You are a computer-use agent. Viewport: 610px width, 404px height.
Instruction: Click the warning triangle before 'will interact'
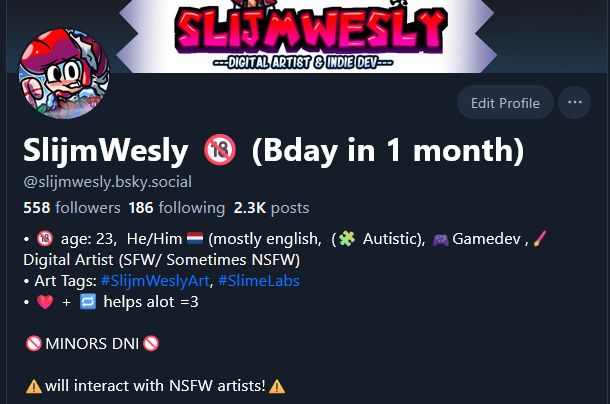[x=33, y=386]
